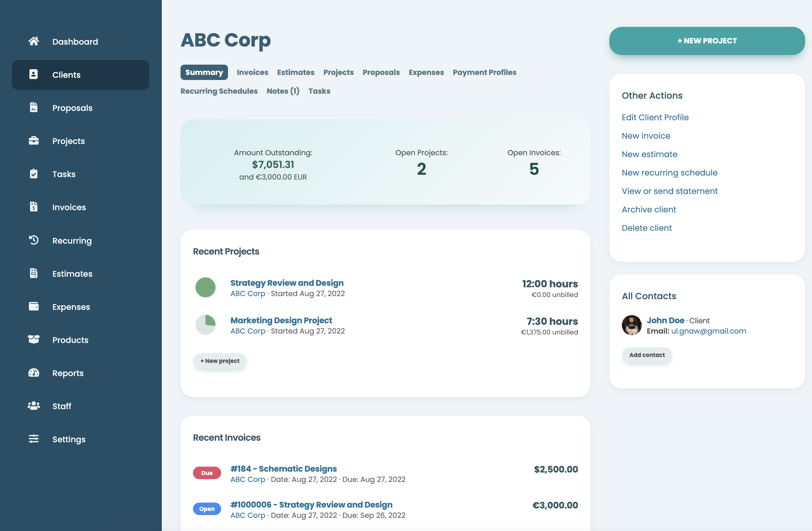Open Edit Client Profile link
The width and height of the screenshot is (812, 531).
(x=655, y=117)
